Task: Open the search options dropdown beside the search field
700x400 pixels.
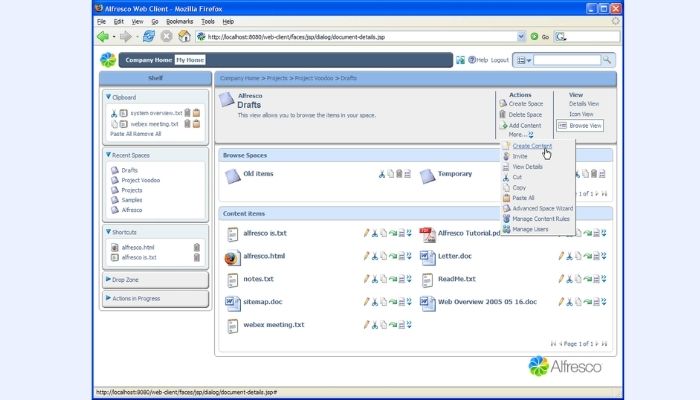Action: 524,60
